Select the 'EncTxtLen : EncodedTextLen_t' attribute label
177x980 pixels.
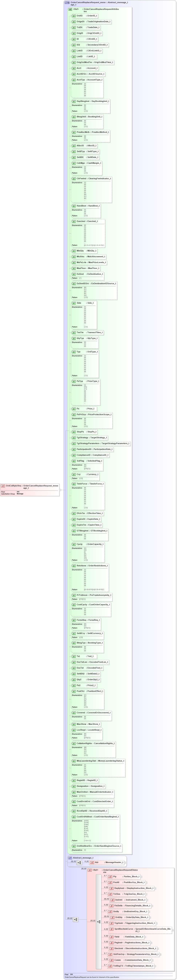(x=92, y=662)
